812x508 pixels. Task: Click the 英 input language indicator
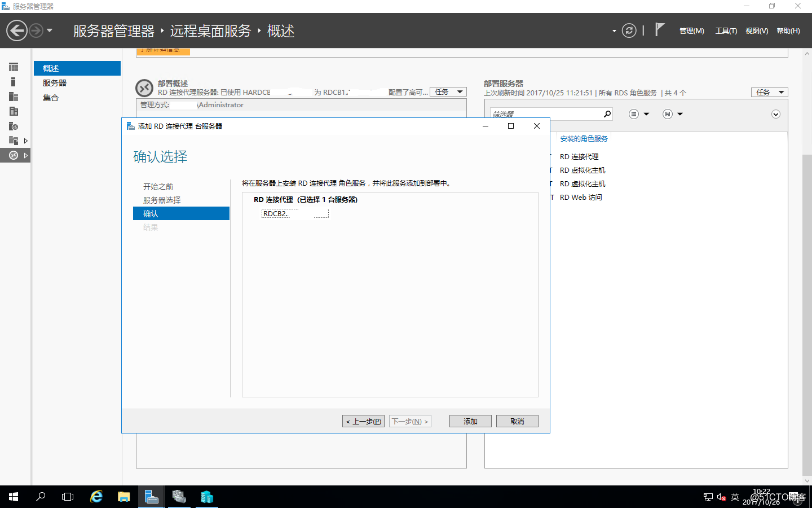tap(735, 497)
